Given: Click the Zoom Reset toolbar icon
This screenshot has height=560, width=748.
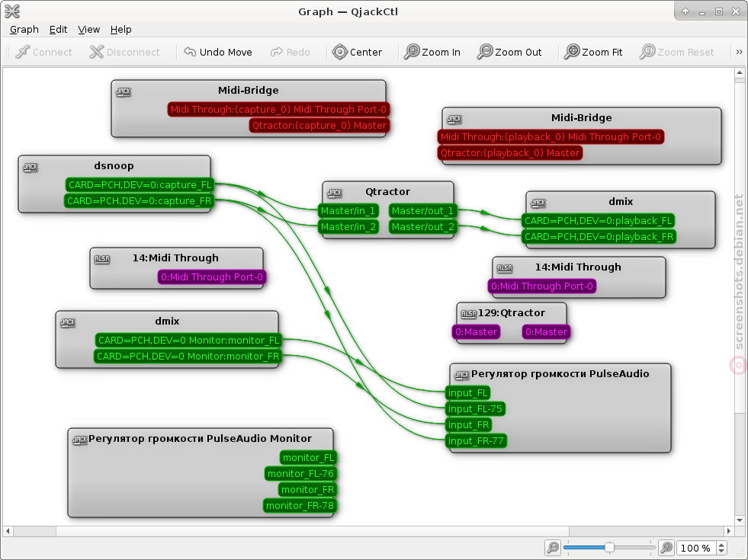Looking at the screenshot, I should coord(647,52).
